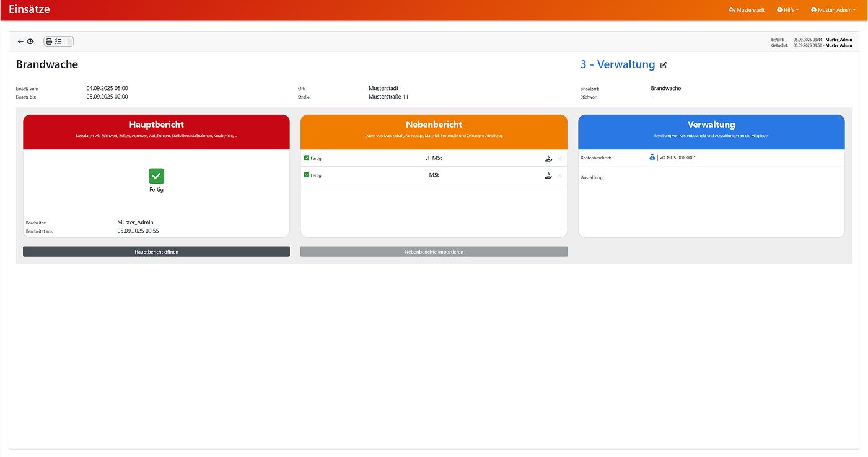
Task: Click the back arrow icon
Action: pos(20,42)
